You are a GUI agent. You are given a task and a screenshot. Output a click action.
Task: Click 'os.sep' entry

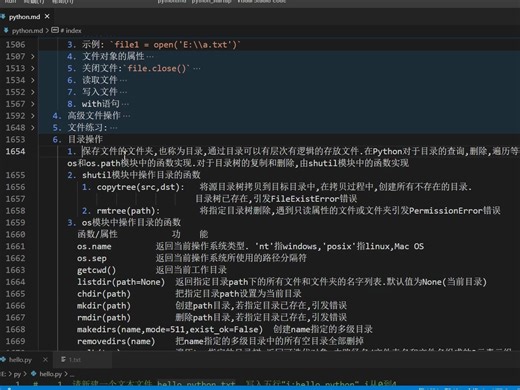pos(92,258)
